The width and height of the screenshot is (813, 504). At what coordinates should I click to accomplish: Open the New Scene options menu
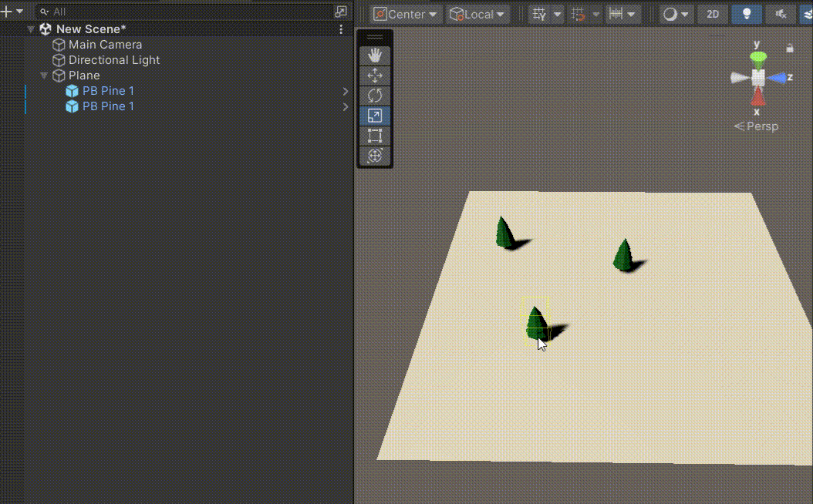(x=342, y=29)
